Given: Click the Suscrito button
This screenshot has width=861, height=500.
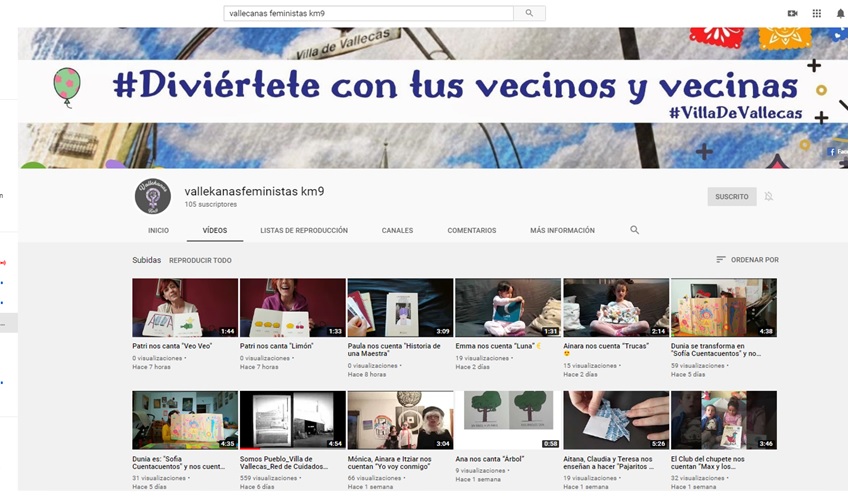Looking at the screenshot, I should click(x=731, y=196).
